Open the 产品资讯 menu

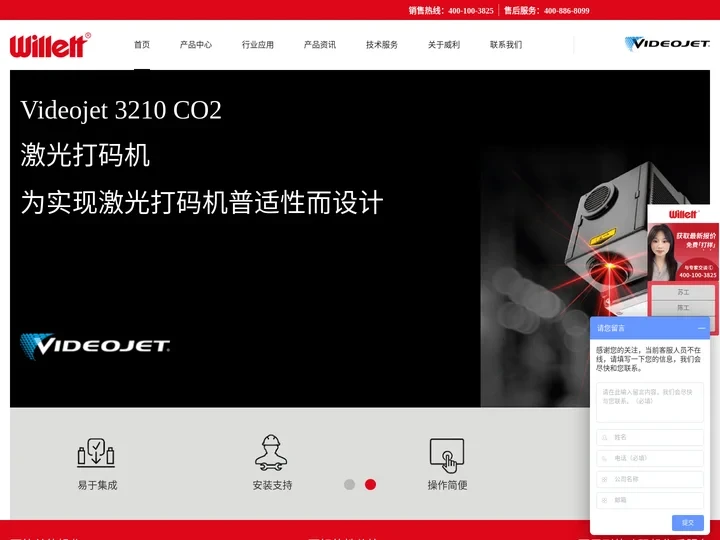click(320, 45)
